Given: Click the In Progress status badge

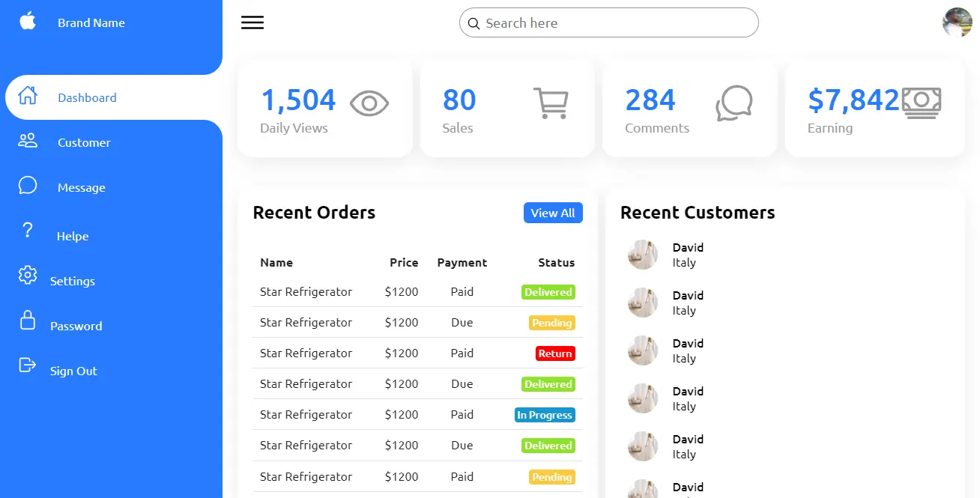Looking at the screenshot, I should click(545, 415).
